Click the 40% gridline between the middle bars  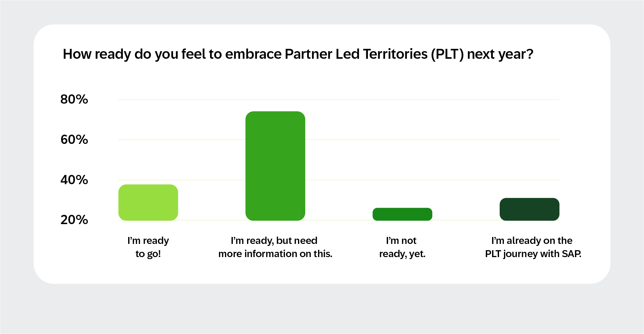(339, 180)
